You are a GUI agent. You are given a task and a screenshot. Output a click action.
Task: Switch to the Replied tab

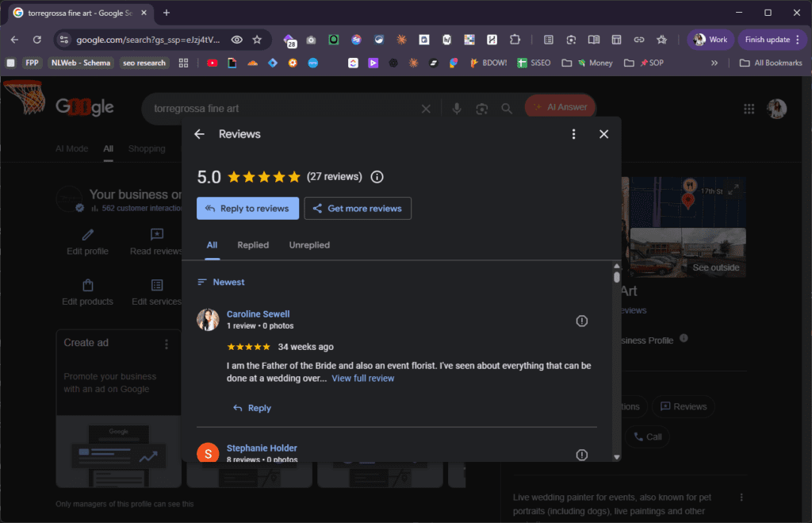coord(253,245)
